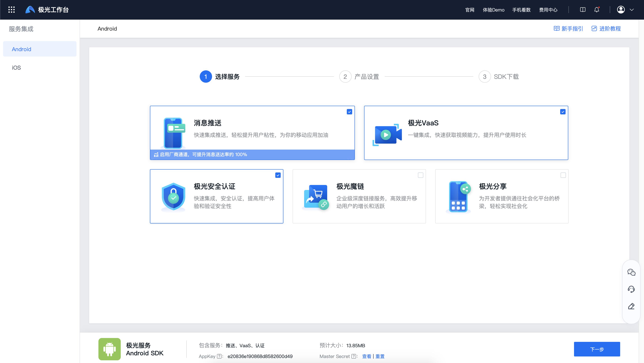Open the documentation book icon in header
644x363 pixels.
(583, 10)
